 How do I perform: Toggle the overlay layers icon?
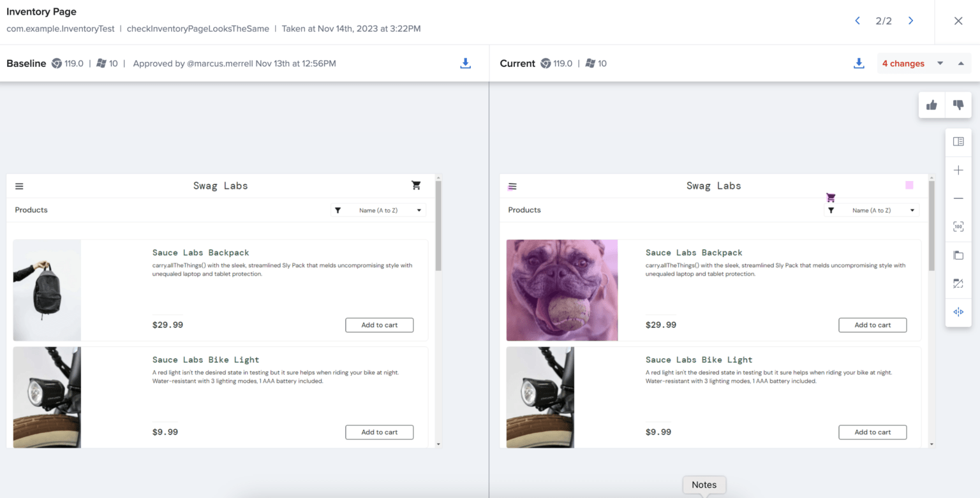[958, 255]
